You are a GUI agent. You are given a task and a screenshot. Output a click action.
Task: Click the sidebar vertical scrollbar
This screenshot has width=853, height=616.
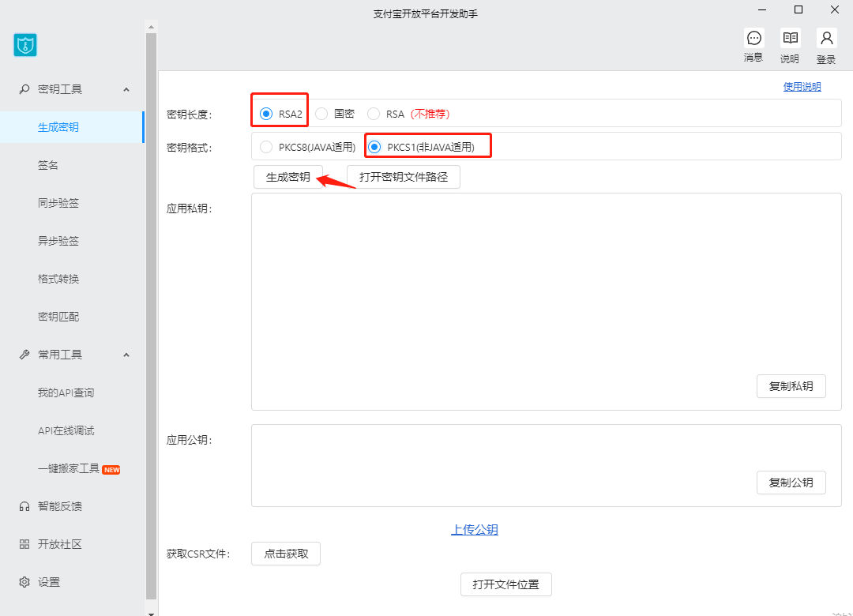[151, 317]
